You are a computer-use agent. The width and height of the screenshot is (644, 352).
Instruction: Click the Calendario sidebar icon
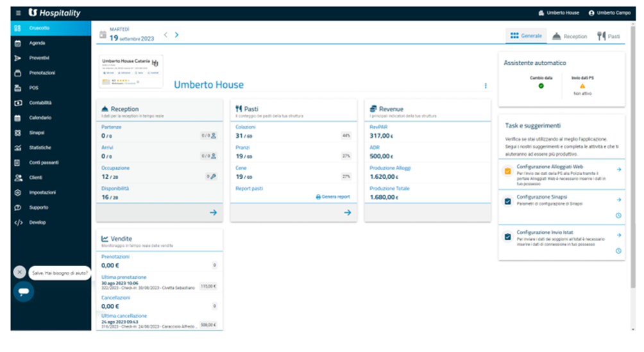[x=18, y=118]
